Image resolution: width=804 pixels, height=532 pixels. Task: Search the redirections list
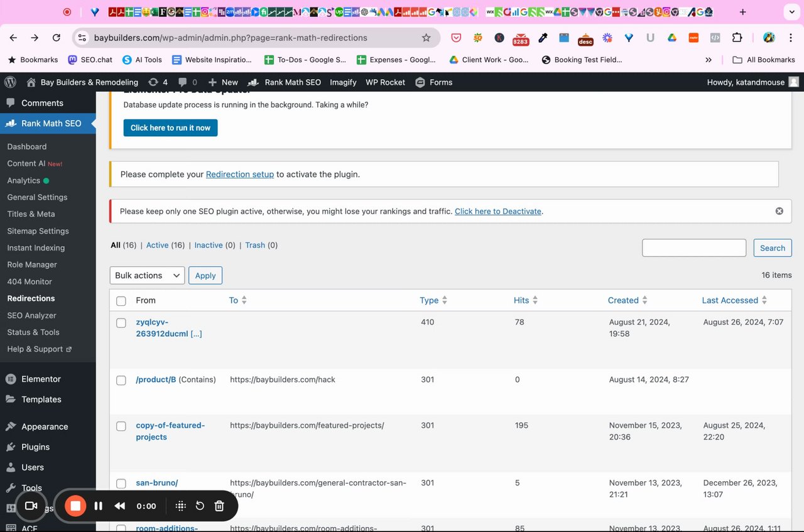[x=773, y=247]
